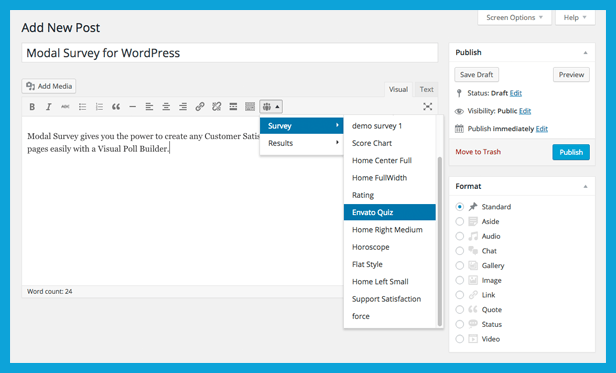Choose Support Satisfaction survey
Viewport: 616px width, 373px height.
pyautogui.click(x=390, y=299)
